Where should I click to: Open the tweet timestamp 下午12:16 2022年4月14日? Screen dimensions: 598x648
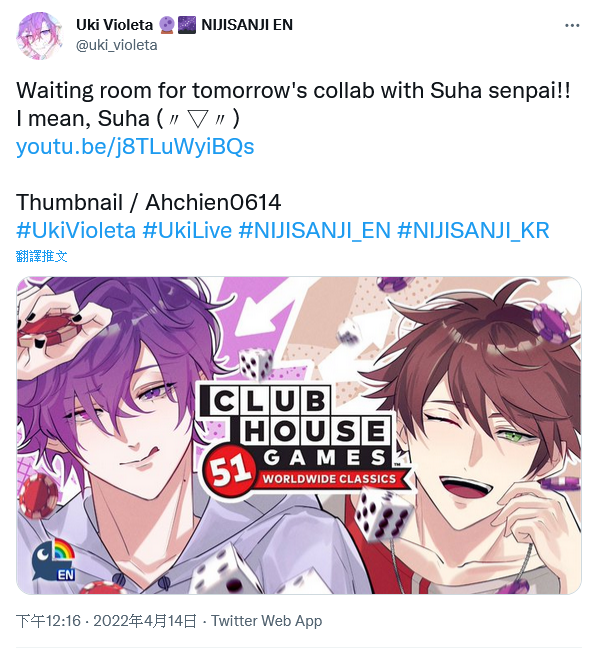106,621
